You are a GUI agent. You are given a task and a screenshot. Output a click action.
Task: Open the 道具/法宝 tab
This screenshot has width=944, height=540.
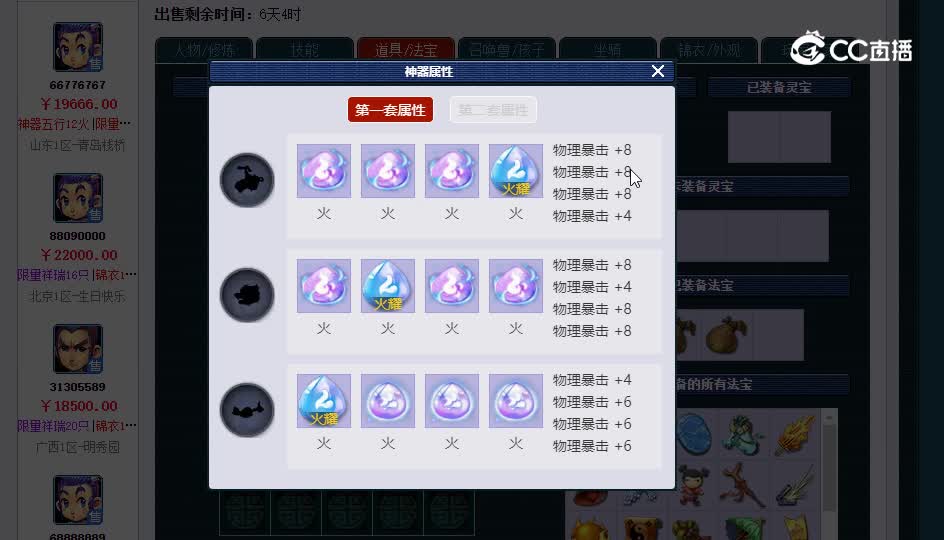406,49
